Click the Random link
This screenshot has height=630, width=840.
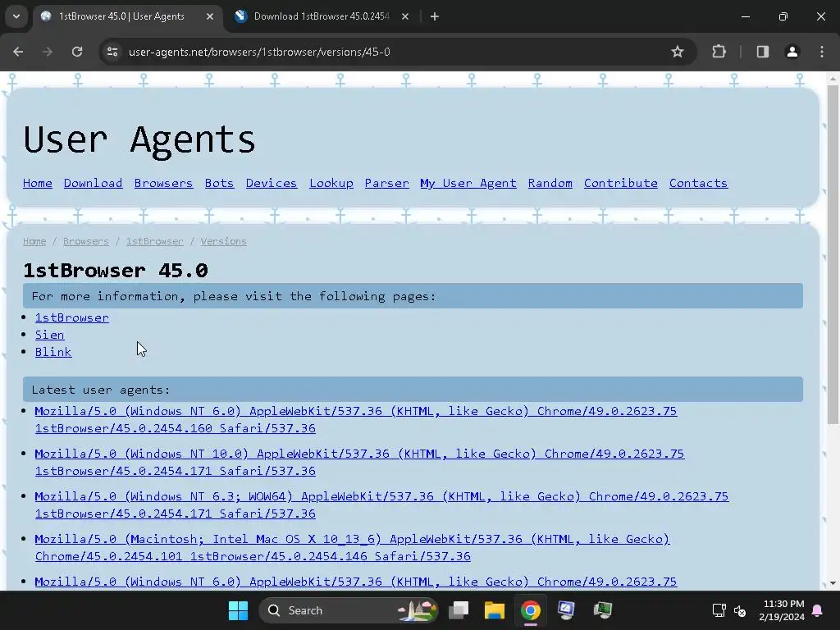point(550,183)
